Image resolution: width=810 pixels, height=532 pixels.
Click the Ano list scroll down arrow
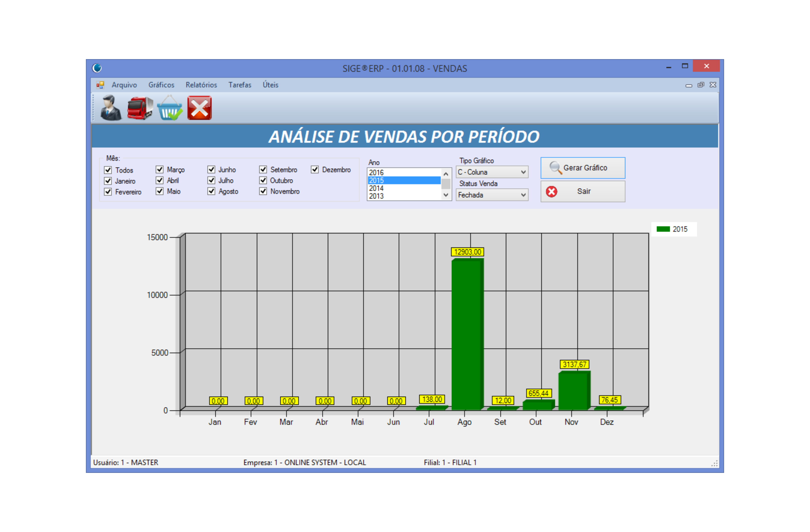tap(446, 195)
